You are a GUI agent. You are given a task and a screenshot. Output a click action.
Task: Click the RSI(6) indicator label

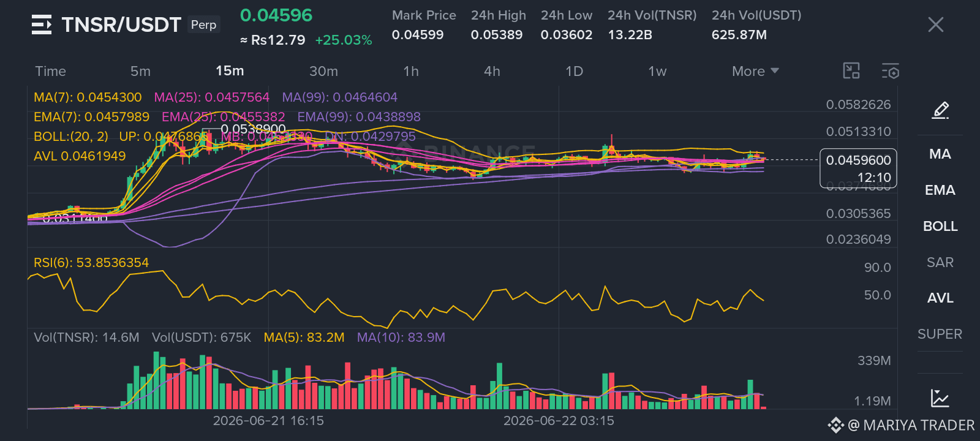(91, 263)
